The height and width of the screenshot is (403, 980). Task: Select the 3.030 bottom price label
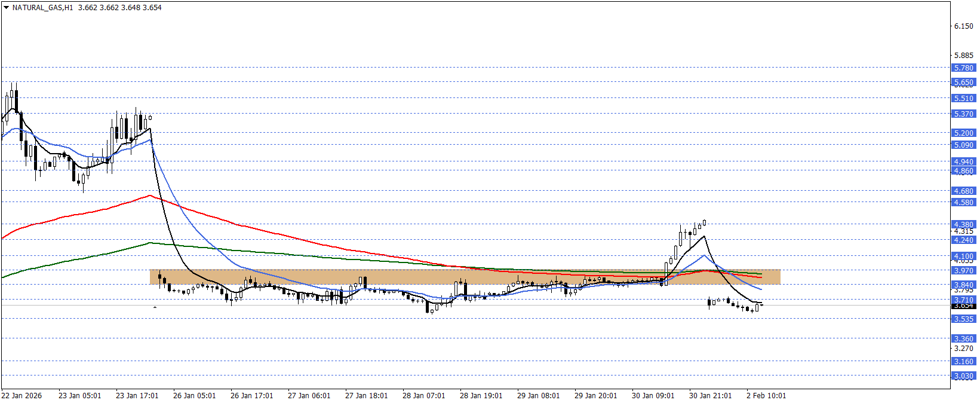click(963, 376)
